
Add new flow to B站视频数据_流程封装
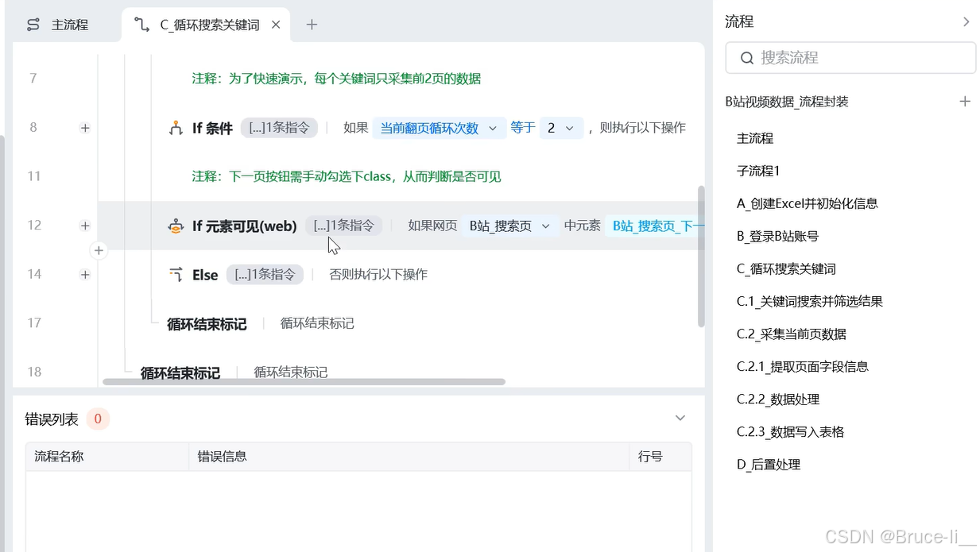[x=965, y=102]
